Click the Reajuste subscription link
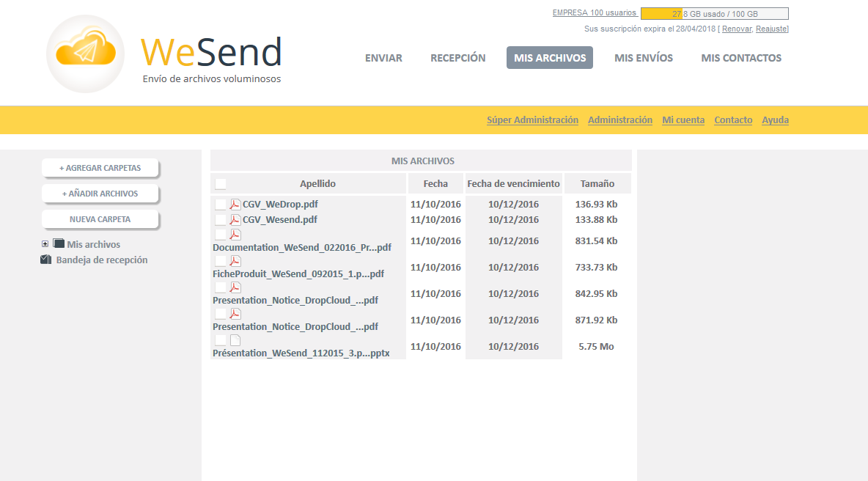 771,29
